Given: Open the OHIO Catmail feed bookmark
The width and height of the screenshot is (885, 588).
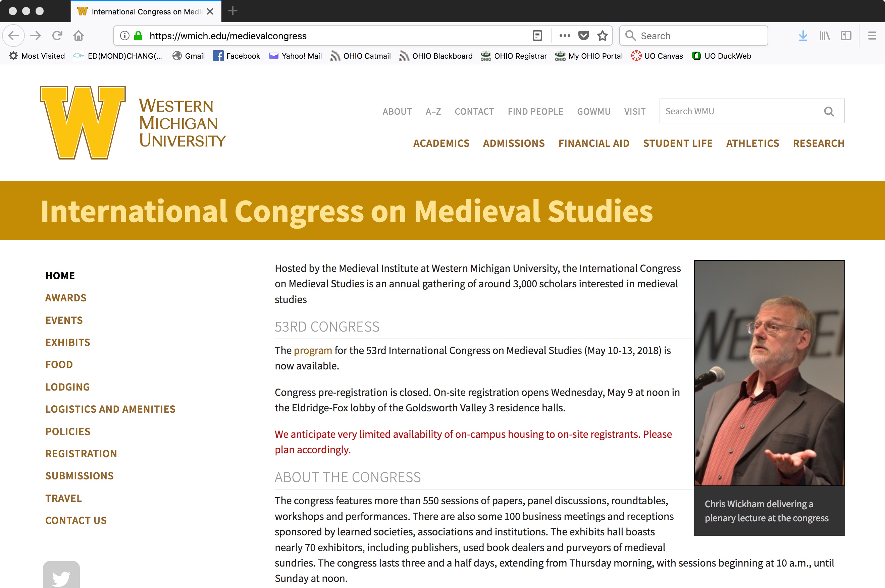Looking at the screenshot, I should (x=360, y=56).
